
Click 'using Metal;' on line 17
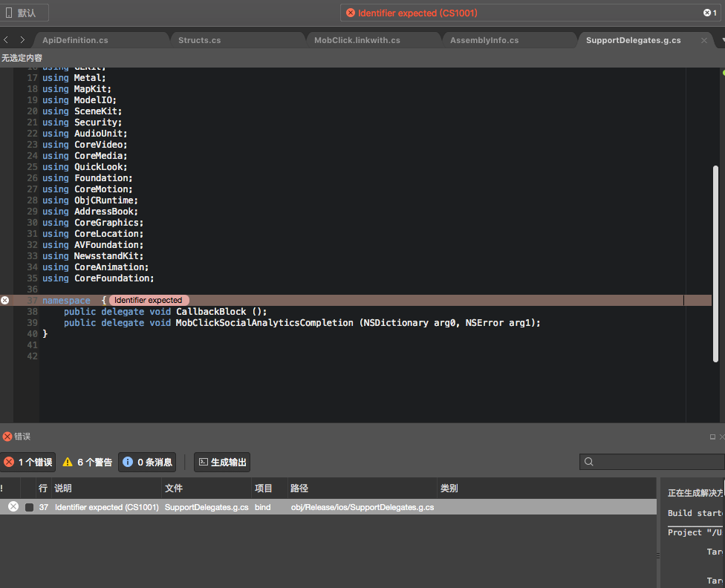coord(74,78)
